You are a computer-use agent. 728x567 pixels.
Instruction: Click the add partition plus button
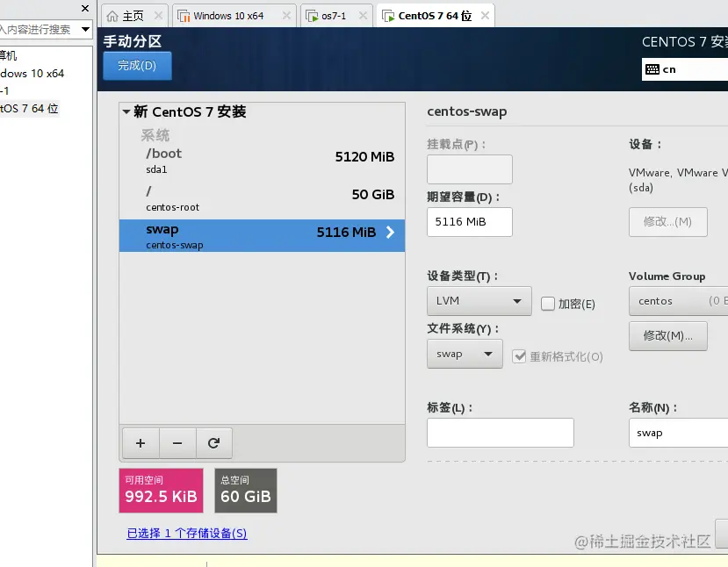141,443
